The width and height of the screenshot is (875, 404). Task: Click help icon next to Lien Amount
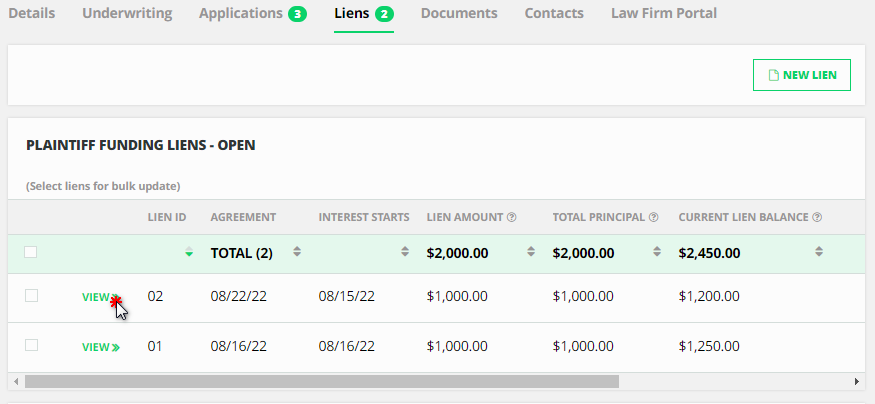tap(511, 217)
